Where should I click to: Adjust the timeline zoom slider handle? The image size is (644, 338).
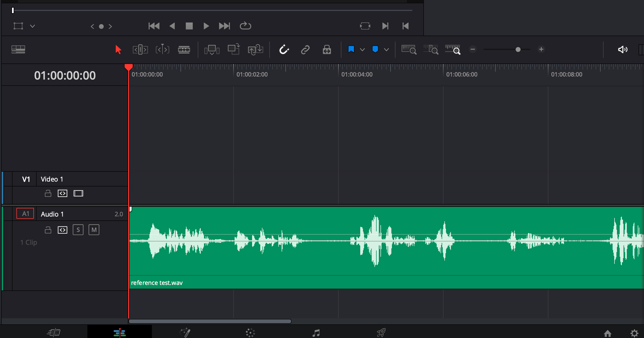pyautogui.click(x=518, y=49)
